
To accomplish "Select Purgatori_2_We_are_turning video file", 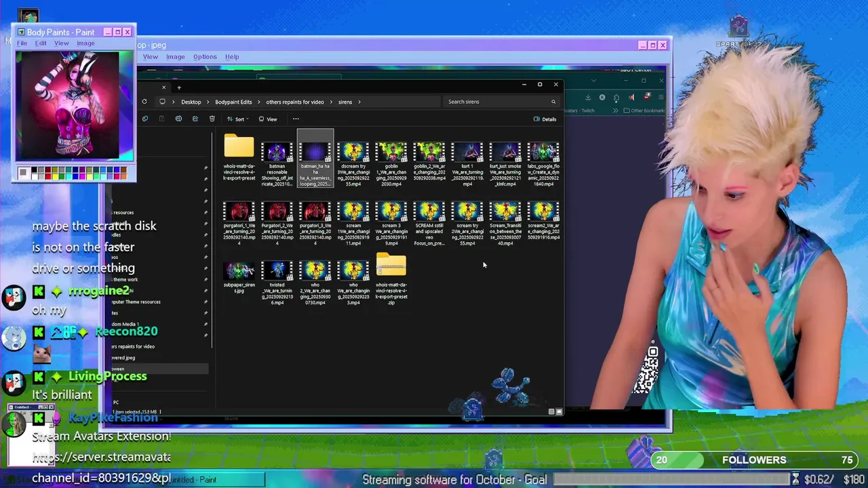I will pos(277,223).
